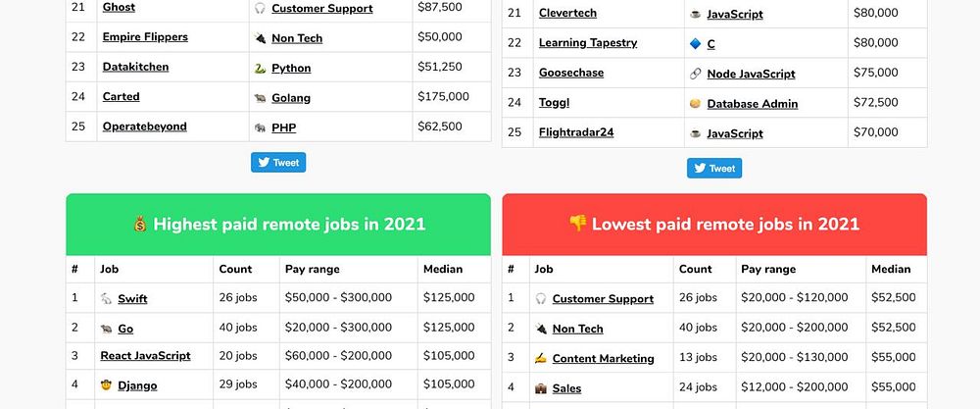Click the coffee cup icon beside Clevertech's JavaScript
The height and width of the screenshot is (409, 980).
pyautogui.click(x=695, y=14)
